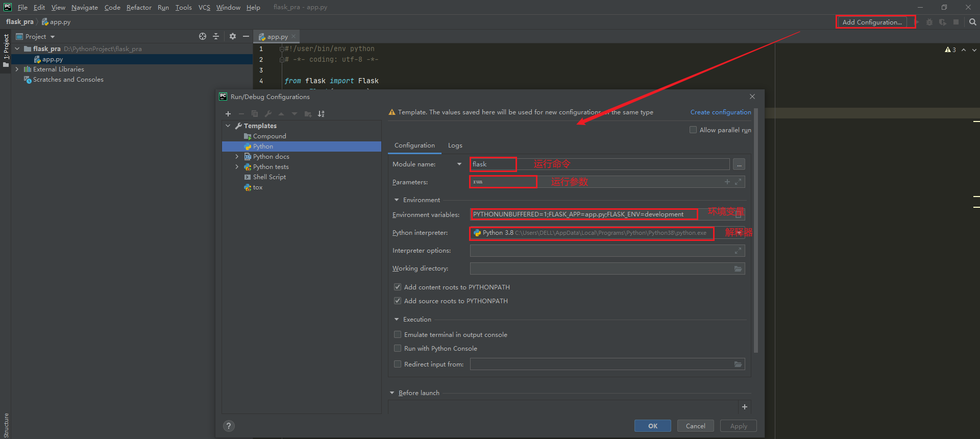Jump to next highlighted error arrow

(974, 50)
